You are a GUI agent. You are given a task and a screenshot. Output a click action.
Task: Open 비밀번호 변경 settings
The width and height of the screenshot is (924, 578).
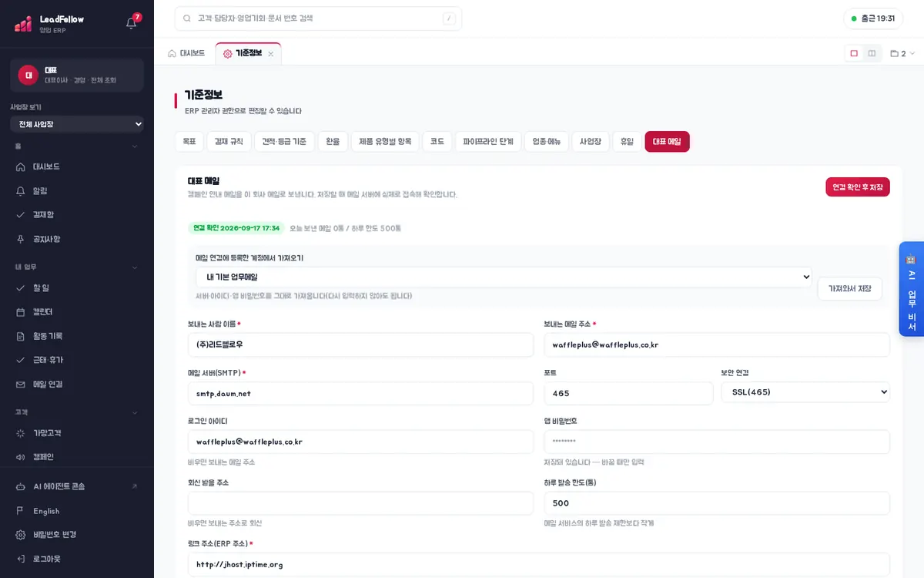pos(77,535)
